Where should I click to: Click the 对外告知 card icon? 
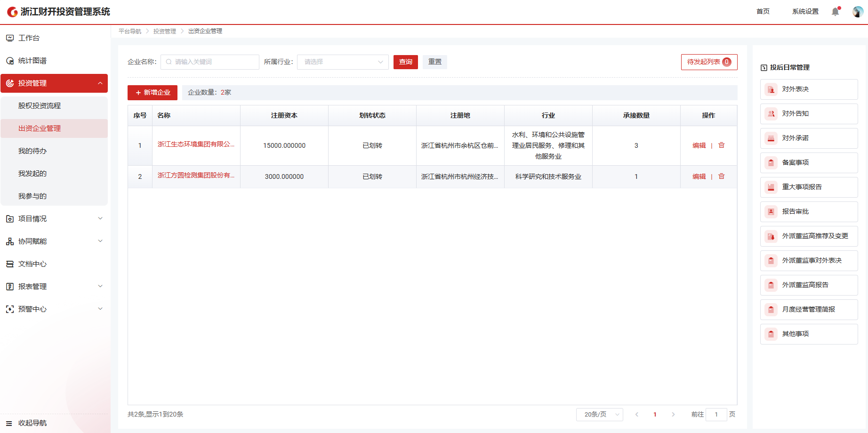pos(771,114)
